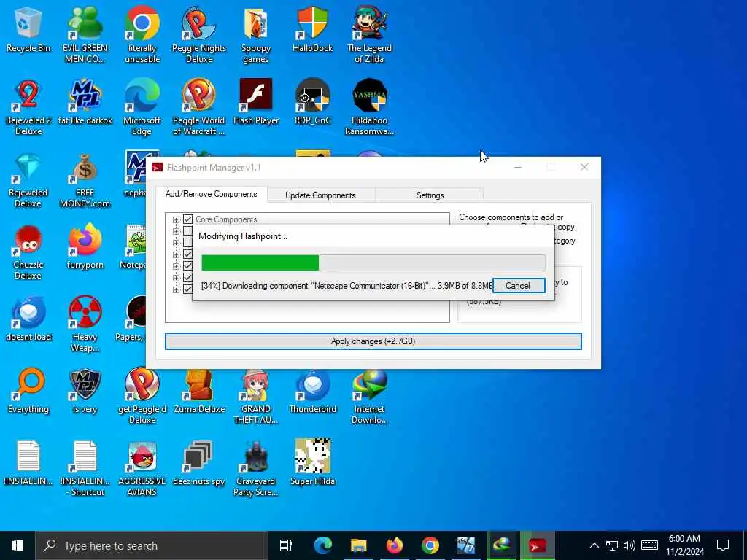
Task: Open the touch keyboard from the tray
Action: (x=649, y=545)
